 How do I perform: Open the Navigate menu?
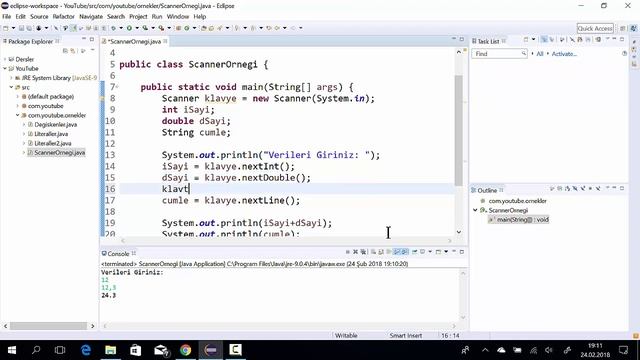(x=91, y=17)
